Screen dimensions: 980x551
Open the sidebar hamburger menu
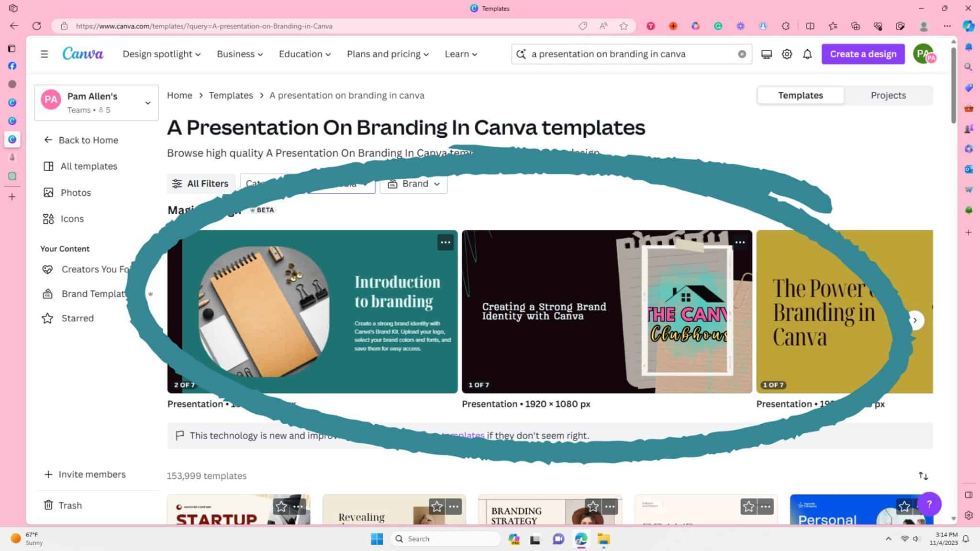pyautogui.click(x=44, y=54)
